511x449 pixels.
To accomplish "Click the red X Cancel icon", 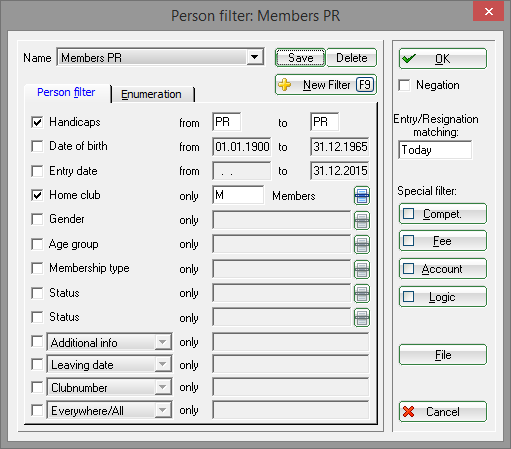I will 408,412.
